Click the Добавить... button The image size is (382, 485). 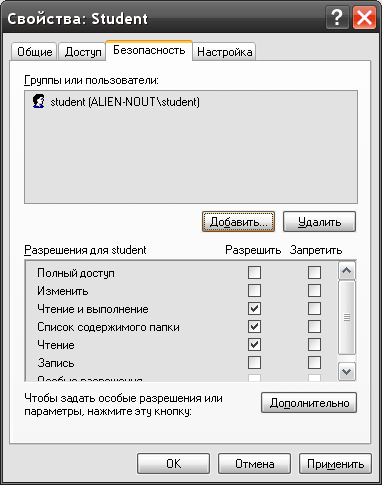click(x=238, y=222)
